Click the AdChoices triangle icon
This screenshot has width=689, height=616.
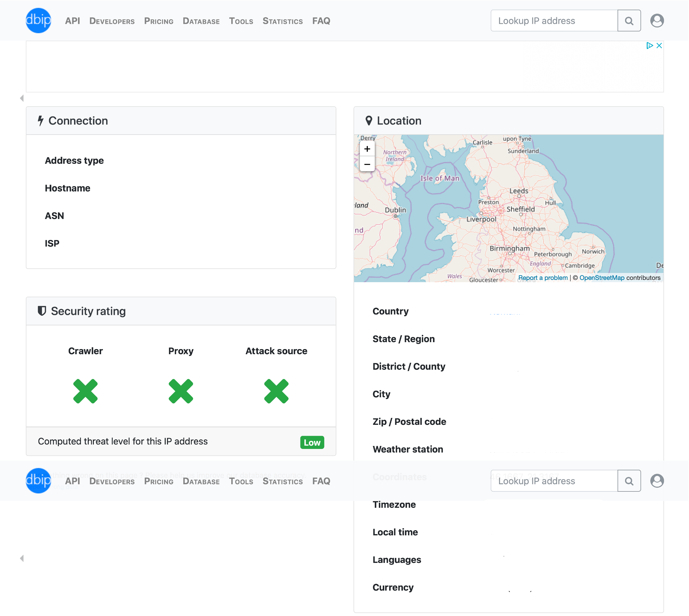click(x=649, y=46)
